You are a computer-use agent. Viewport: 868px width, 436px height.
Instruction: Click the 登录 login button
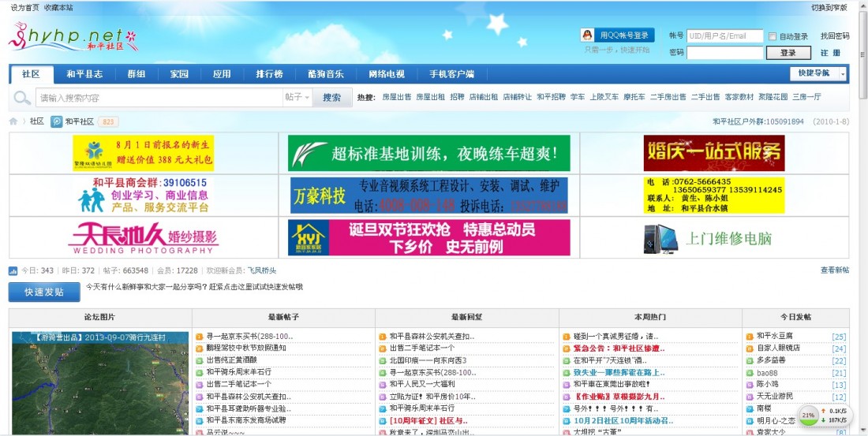788,53
